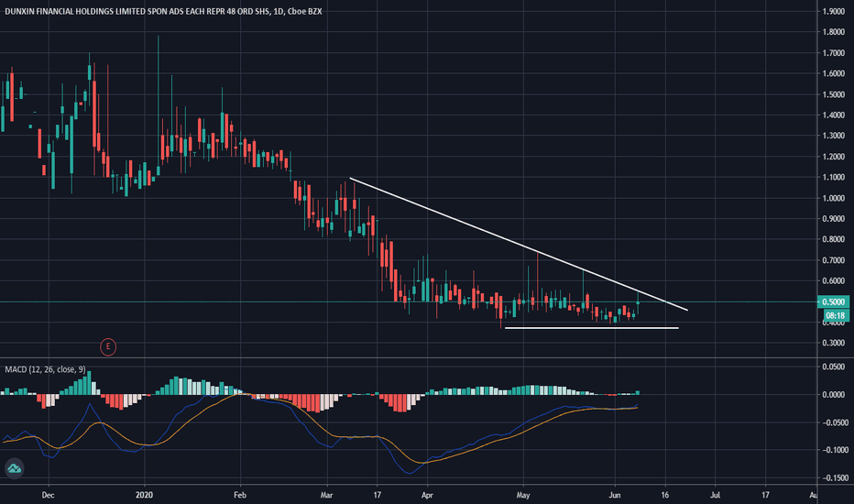Click the 0.7000 price axis label
This screenshot has width=854, height=504.
click(834, 260)
